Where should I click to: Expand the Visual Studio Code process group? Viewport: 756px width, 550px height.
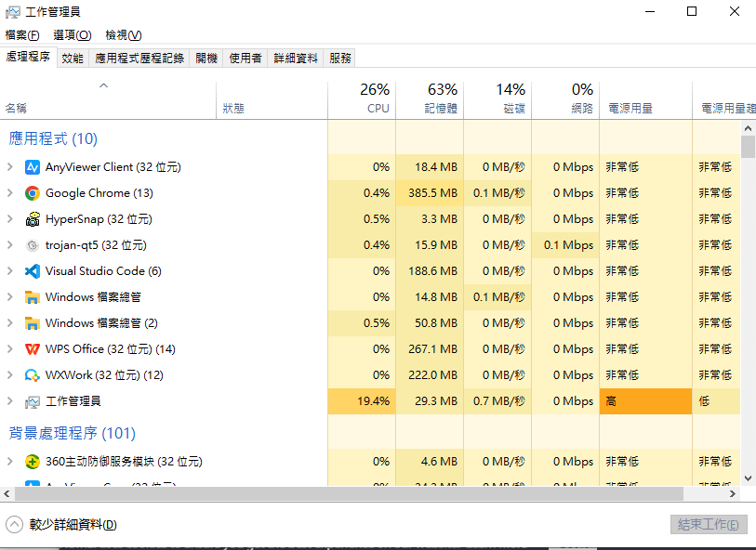coord(9,271)
